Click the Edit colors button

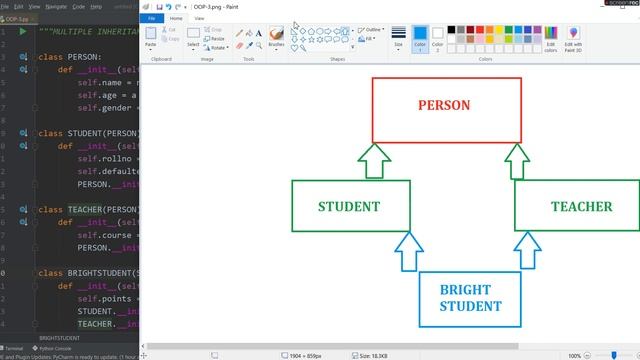pos(551,39)
